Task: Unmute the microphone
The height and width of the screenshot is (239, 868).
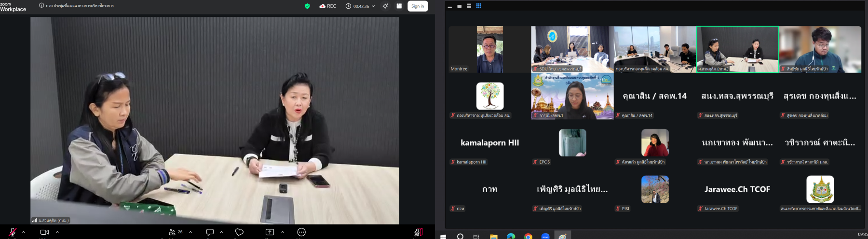Action: [13, 232]
